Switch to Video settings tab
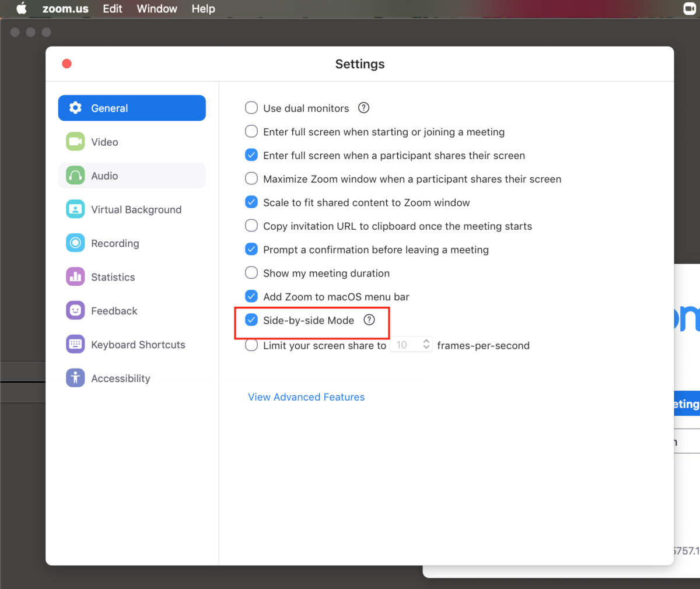Screen dimensions: 700x589 tap(132, 142)
